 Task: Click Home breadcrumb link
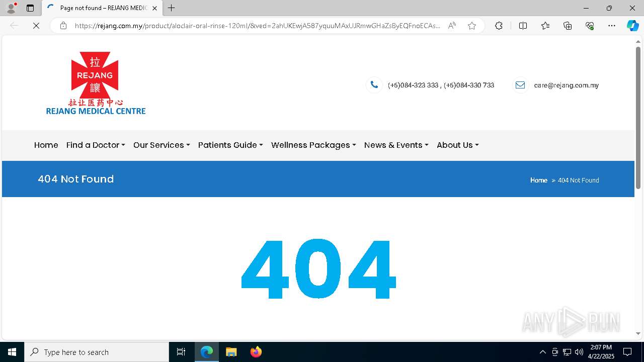coord(539,180)
